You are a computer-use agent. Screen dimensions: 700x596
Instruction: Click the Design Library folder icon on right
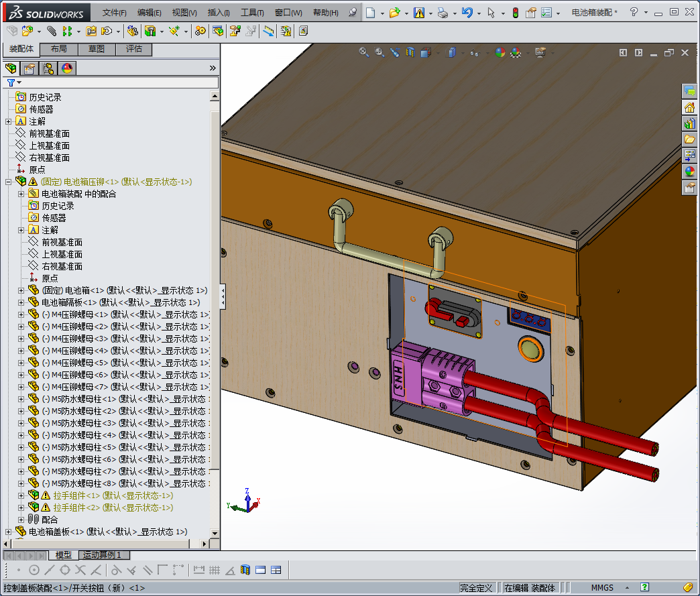[x=690, y=139]
